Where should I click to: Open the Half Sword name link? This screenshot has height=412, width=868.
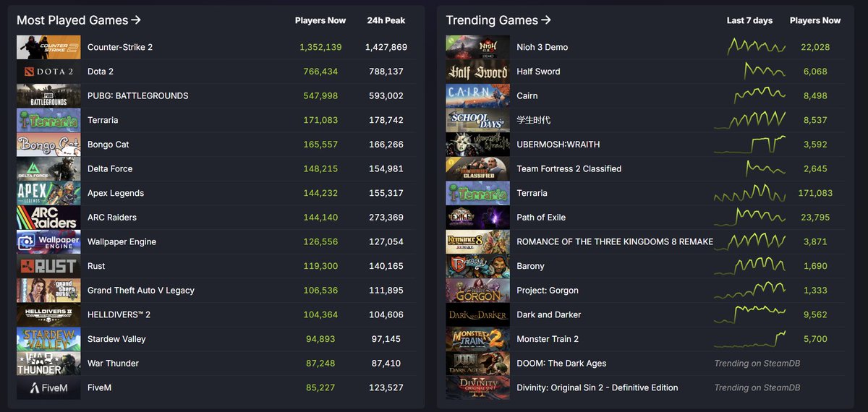(538, 72)
